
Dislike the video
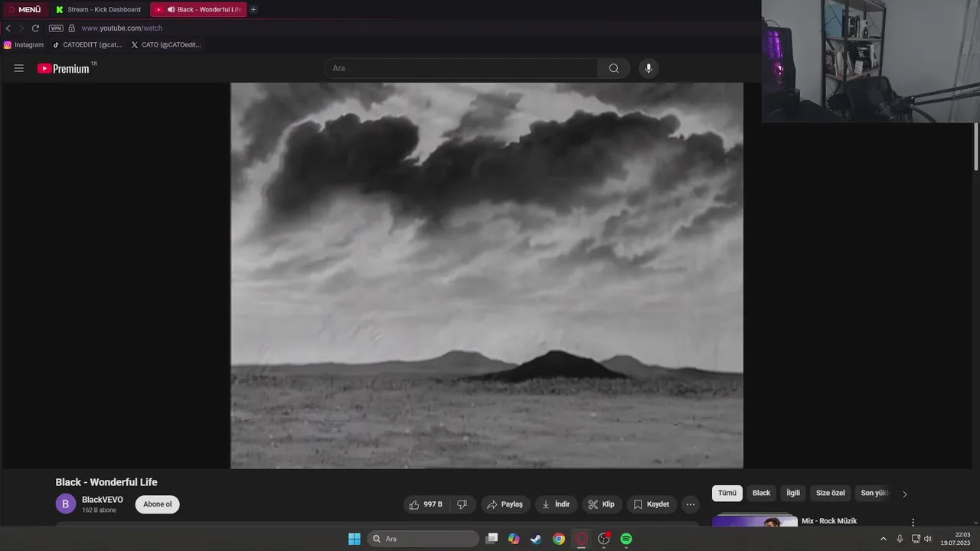click(x=462, y=504)
